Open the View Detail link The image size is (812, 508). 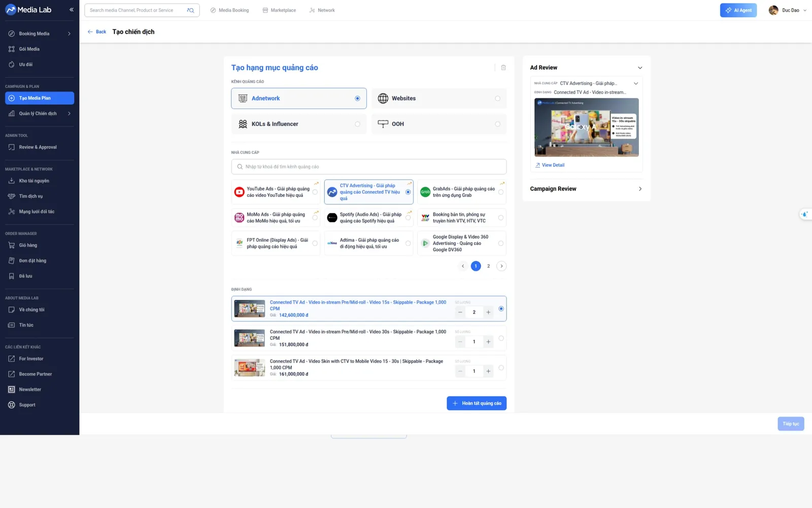(x=550, y=165)
